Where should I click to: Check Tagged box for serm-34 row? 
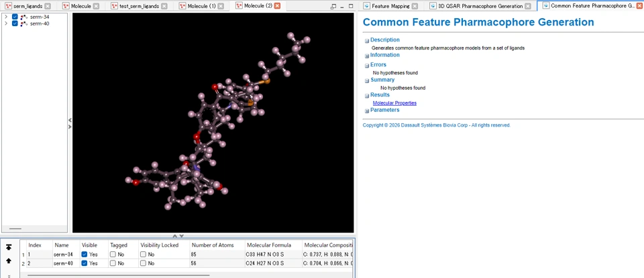tap(113, 254)
